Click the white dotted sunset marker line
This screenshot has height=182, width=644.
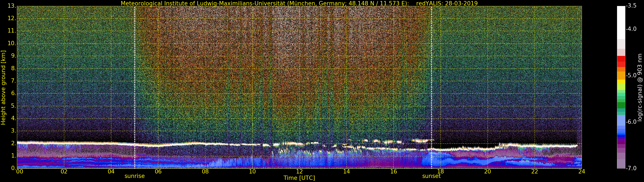point(431,87)
